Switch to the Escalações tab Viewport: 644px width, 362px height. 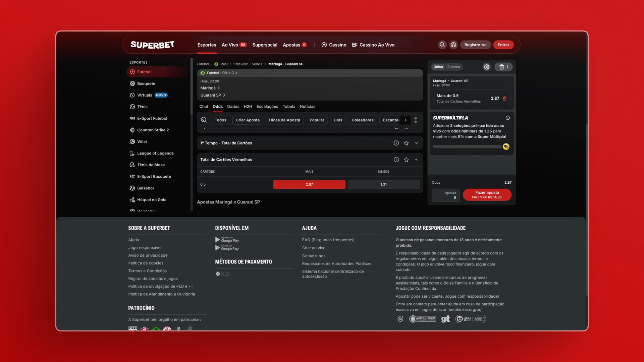(x=267, y=107)
